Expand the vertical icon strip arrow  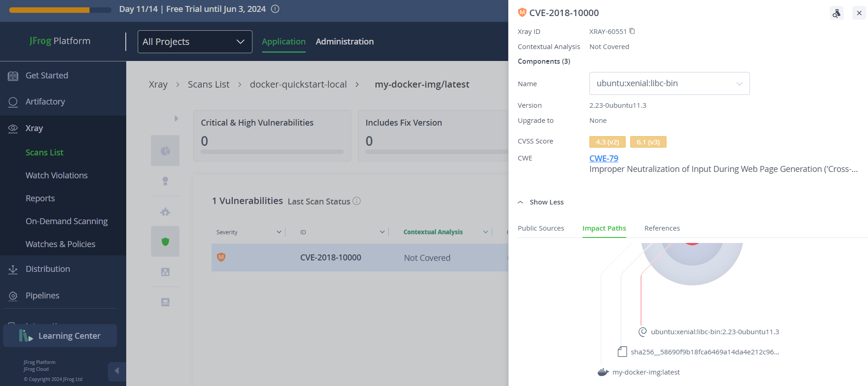176,118
